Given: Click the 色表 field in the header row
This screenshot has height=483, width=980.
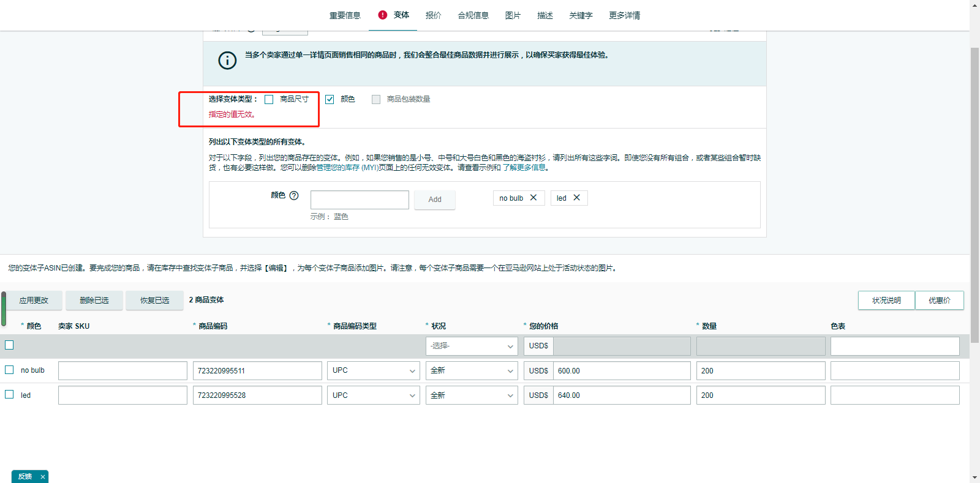Looking at the screenshot, I should 895,346.
